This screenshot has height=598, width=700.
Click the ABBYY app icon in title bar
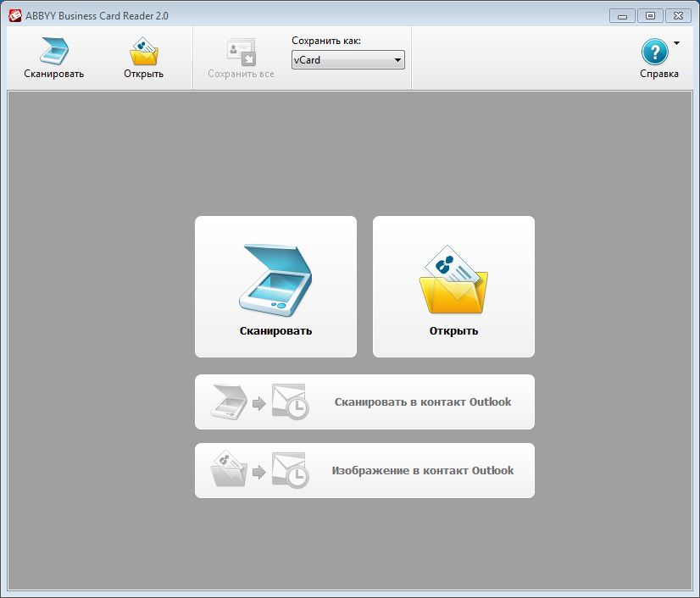tap(15, 15)
